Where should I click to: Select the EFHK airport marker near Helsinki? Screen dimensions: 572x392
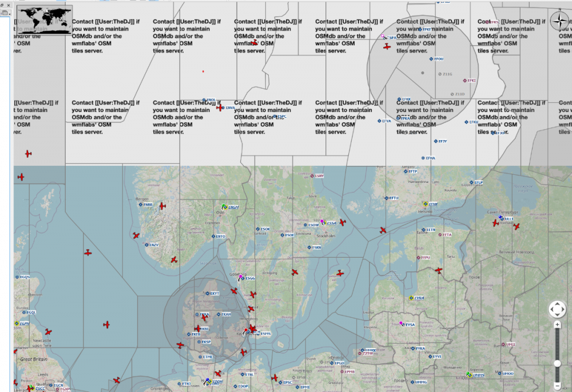425,204
